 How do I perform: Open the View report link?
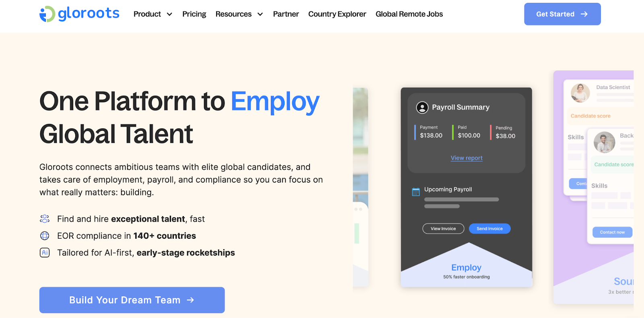466,158
